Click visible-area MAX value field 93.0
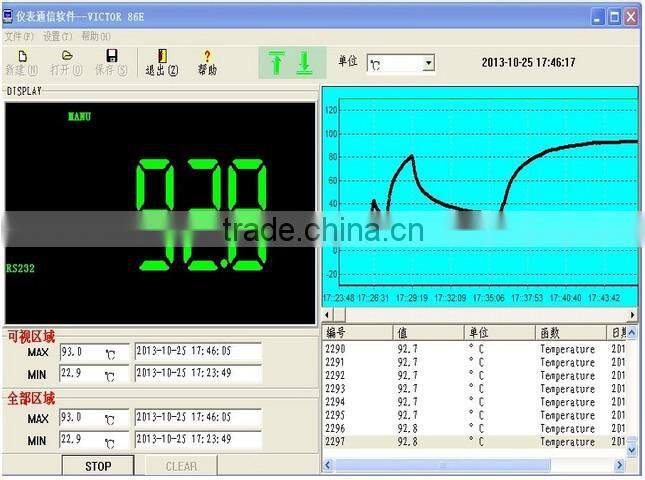645x480 pixels. [x=94, y=352]
